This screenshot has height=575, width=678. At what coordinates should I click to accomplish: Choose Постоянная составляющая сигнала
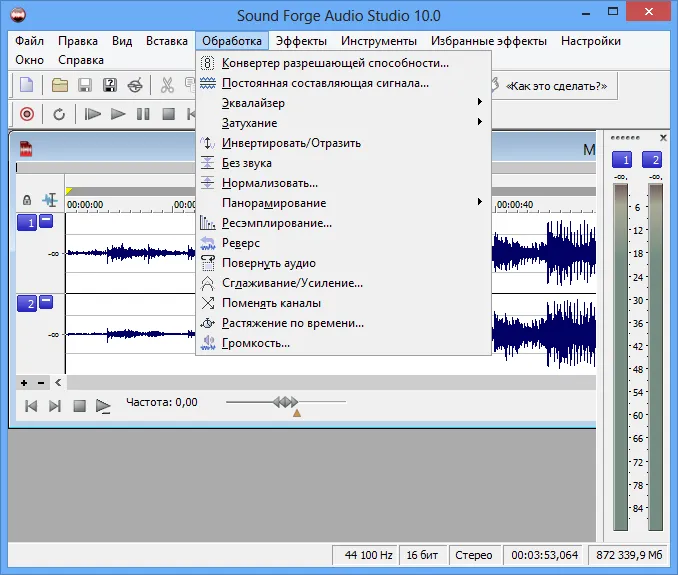click(343, 83)
